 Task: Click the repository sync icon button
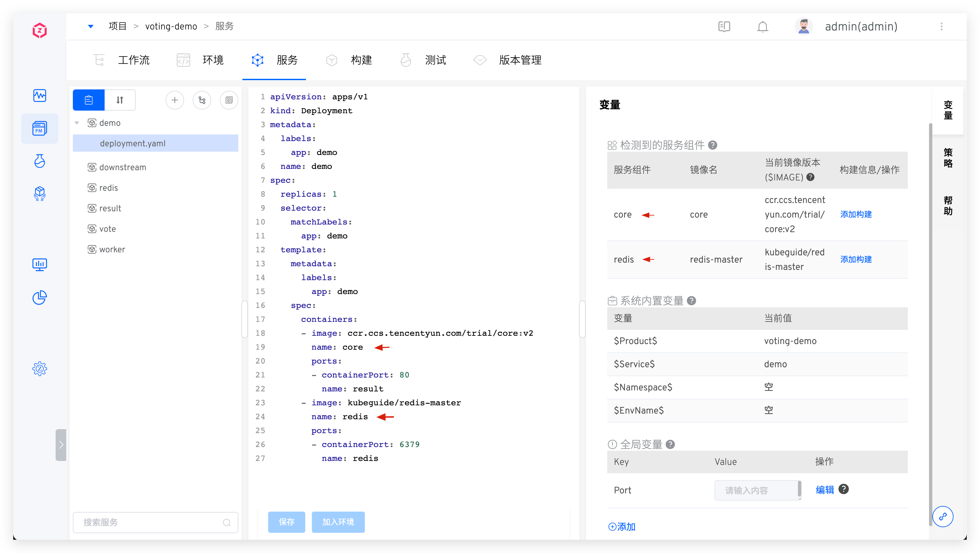point(202,100)
